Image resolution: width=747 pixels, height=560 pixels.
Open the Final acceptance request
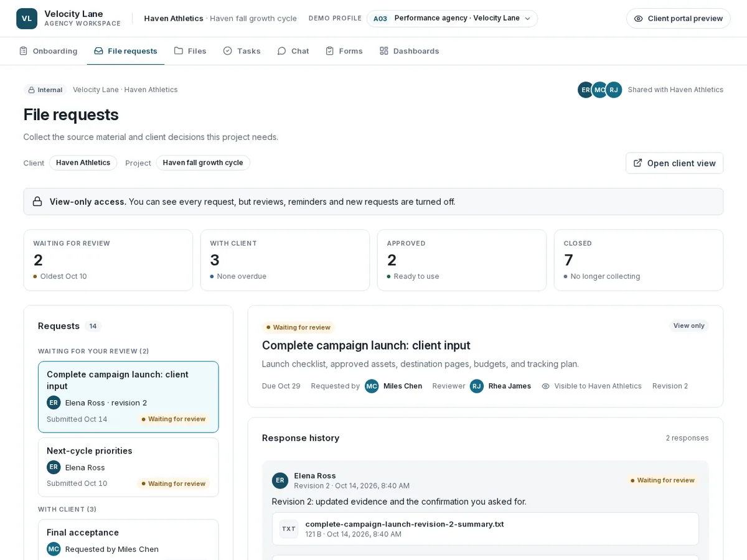(x=128, y=539)
